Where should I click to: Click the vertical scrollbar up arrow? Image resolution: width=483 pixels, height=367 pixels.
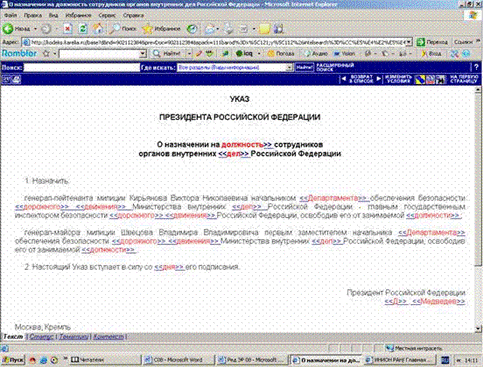click(477, 89)
